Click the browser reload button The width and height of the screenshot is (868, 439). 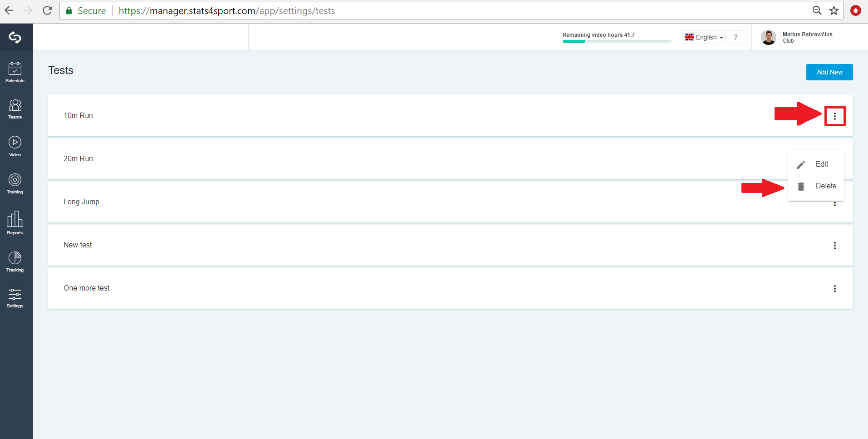tap(47, 10)
